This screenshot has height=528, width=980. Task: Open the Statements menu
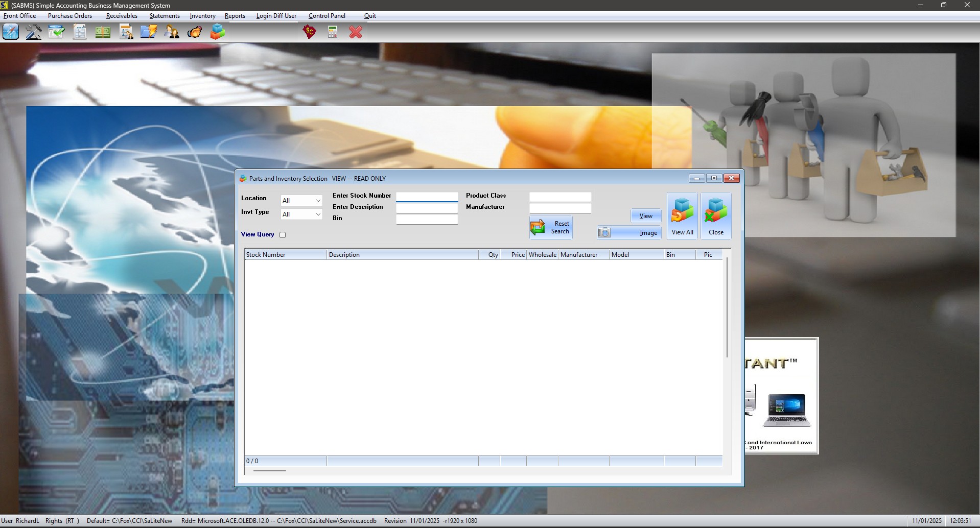pyautogui.click(x=165, y=16)
